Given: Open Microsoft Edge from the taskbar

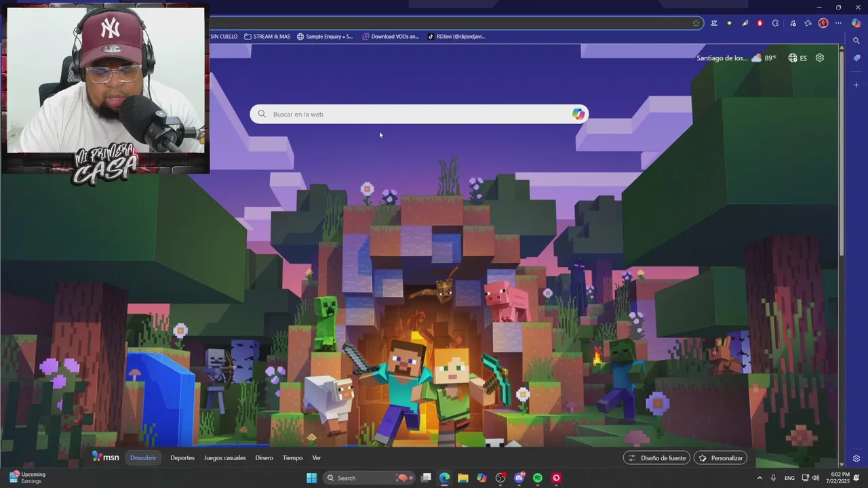Looking at the screenshot, I should click(x=444, y=478).
